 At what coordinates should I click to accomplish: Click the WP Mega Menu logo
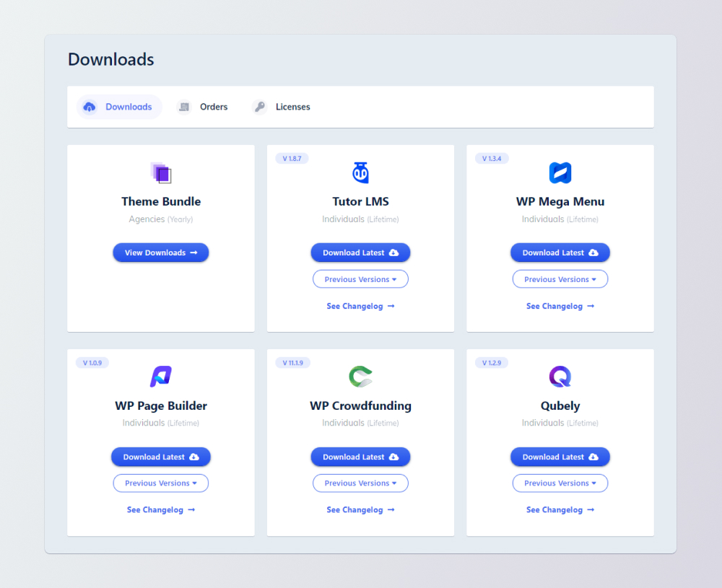[560, 173]
